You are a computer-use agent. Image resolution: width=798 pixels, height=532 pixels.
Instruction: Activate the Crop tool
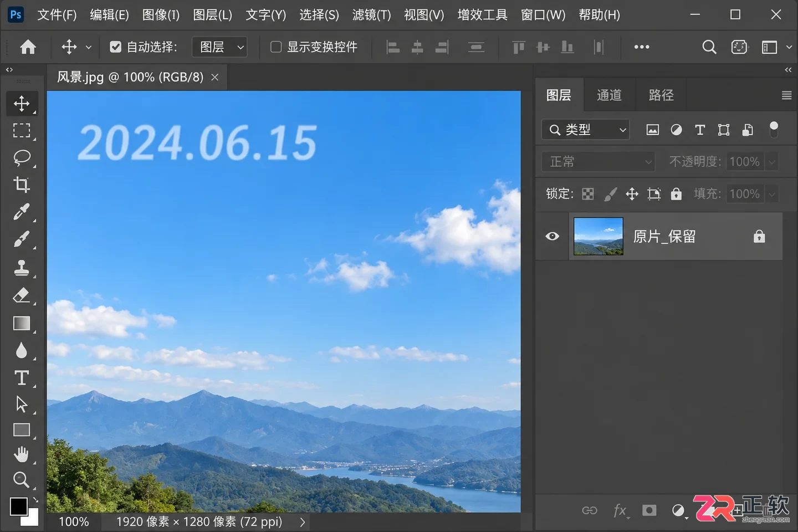(x=22, y=185)
